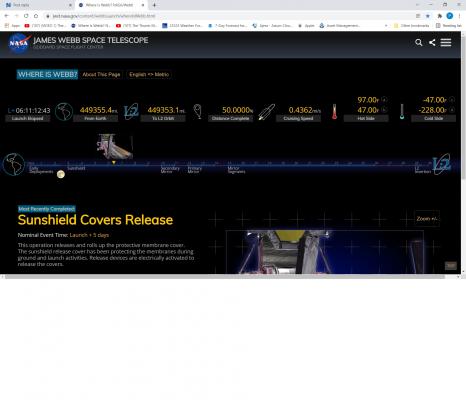The image size is (466, 400).
Task: Click the browser back arrow
Action: (6, 16)
